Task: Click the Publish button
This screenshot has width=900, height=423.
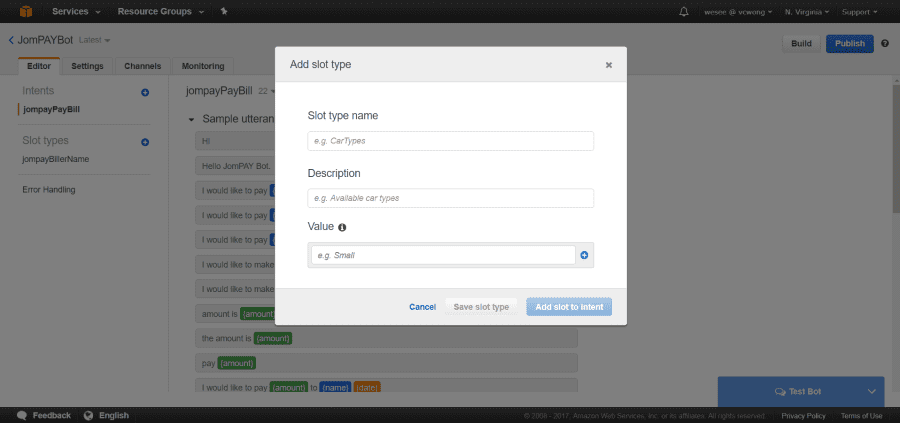Action: [849, 44]
